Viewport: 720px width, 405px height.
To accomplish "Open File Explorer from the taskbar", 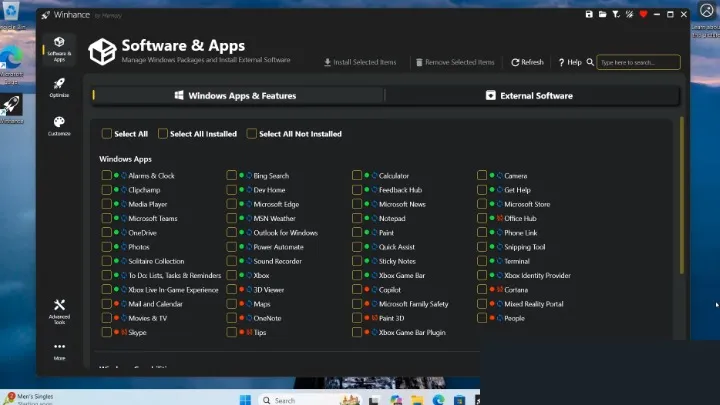I will [x=416, y=400].
